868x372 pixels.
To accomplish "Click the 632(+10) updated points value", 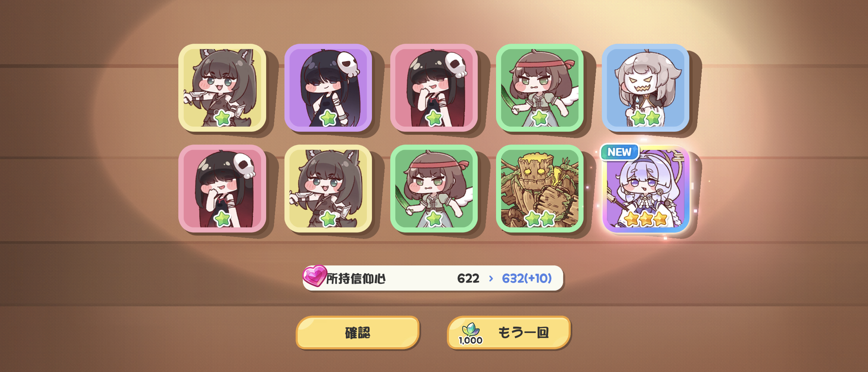I will (x=527, y=278).
